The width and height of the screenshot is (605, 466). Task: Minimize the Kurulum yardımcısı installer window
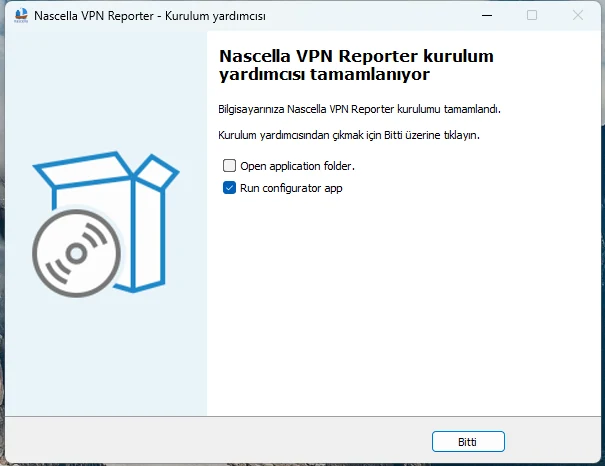point(487,15)
